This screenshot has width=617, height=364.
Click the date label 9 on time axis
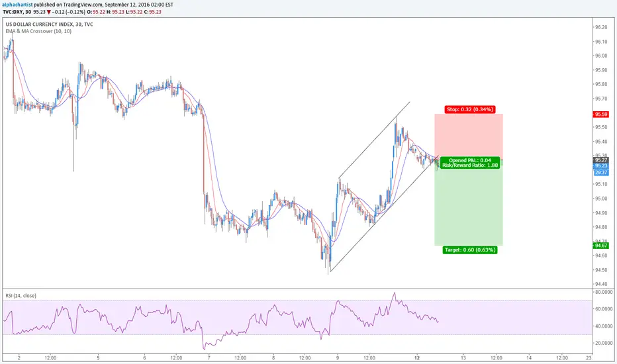pyautogui.click(x=338, y=357)
